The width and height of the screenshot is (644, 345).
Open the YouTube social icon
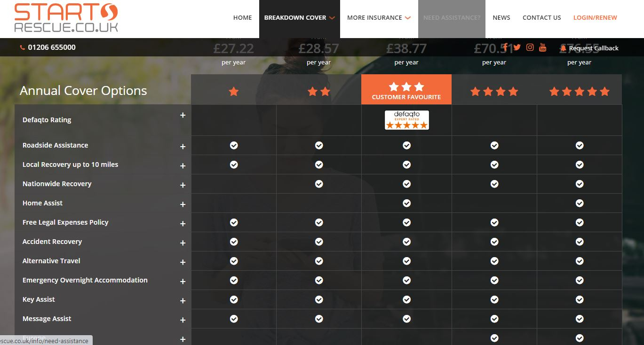coord(543,47)
